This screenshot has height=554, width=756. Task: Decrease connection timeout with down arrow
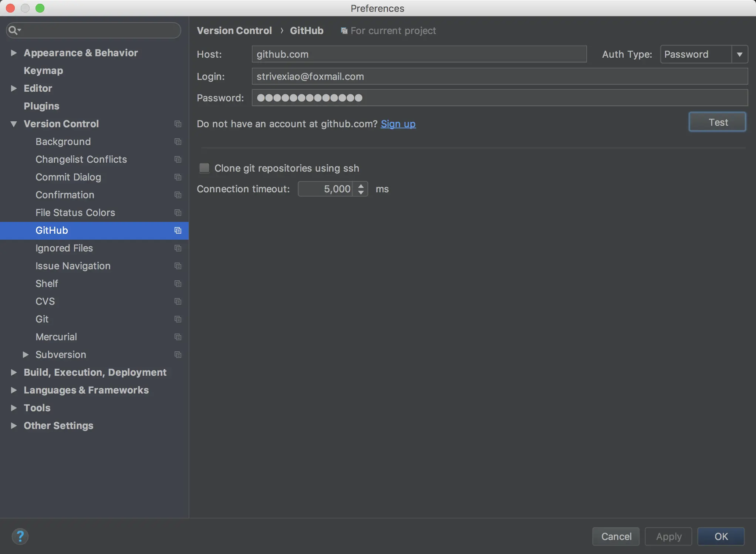[x=361, y=193]
